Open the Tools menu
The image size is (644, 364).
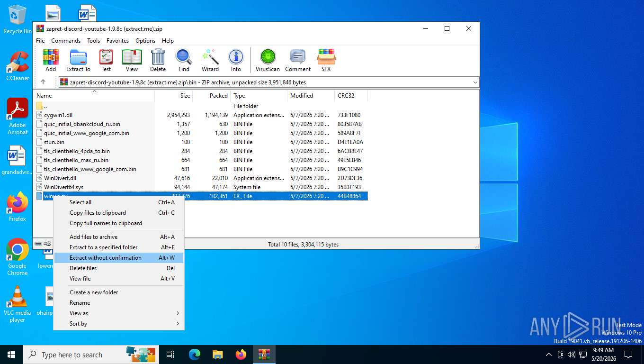point(93,41)
